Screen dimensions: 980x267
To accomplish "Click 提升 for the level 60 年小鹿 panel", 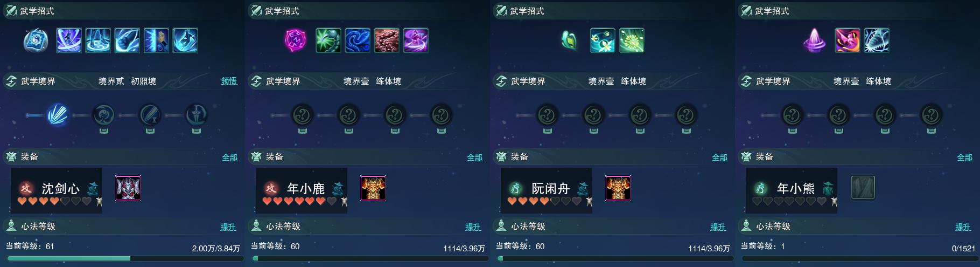I will (473, 227).
